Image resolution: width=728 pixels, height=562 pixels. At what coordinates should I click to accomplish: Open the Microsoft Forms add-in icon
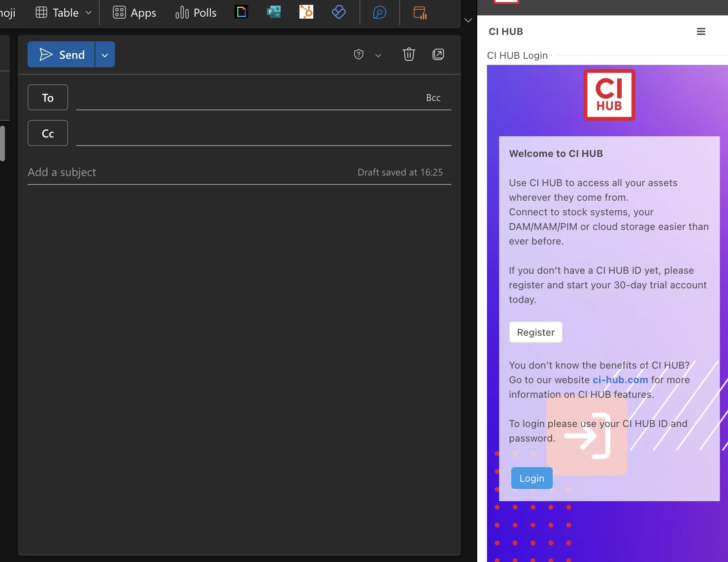pos(274,12)
